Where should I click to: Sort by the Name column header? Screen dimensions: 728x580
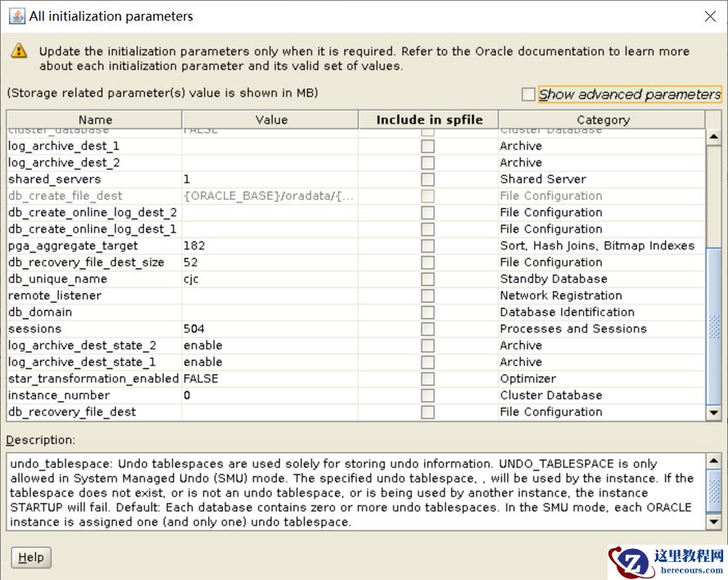pyautogui.click(x=94, y=120)
